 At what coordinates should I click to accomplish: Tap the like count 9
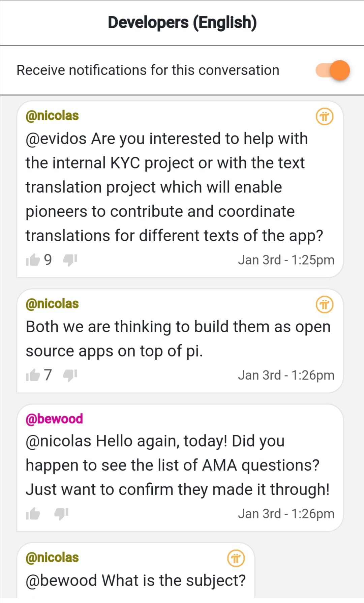point(48,260)
